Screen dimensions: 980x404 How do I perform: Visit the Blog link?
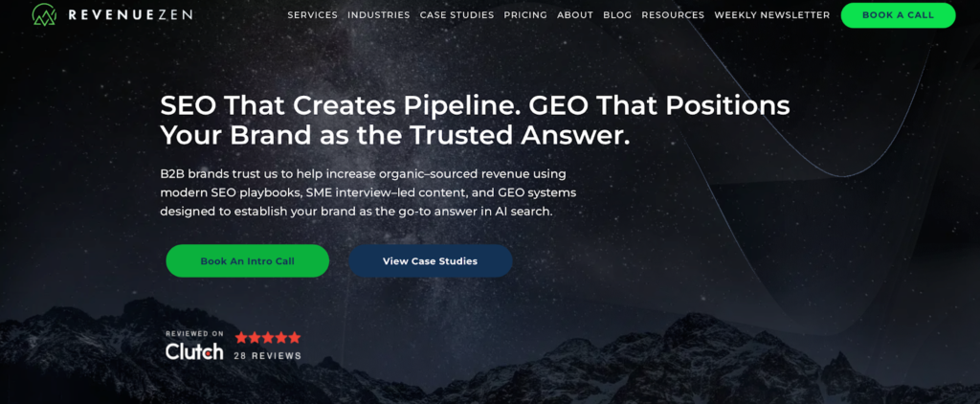(617, 15)
